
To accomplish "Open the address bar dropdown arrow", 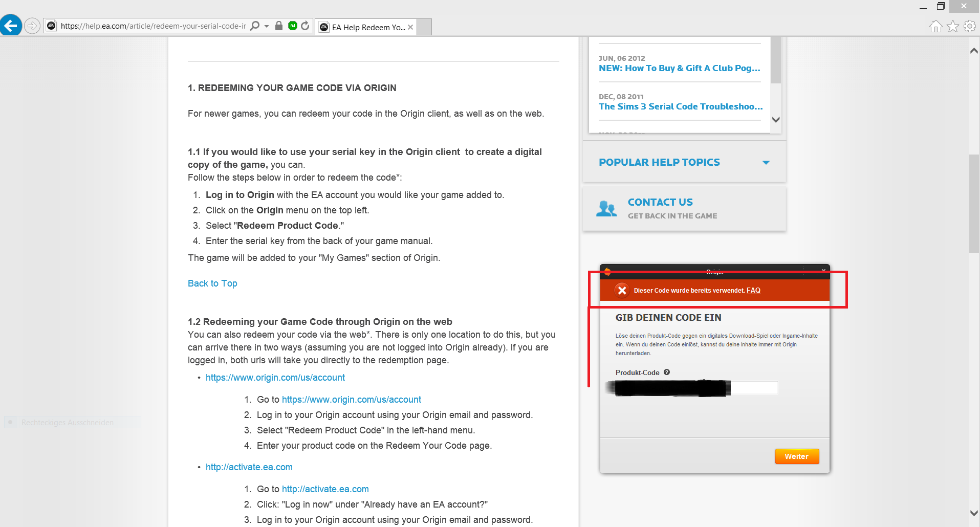I will coord(267,26).
